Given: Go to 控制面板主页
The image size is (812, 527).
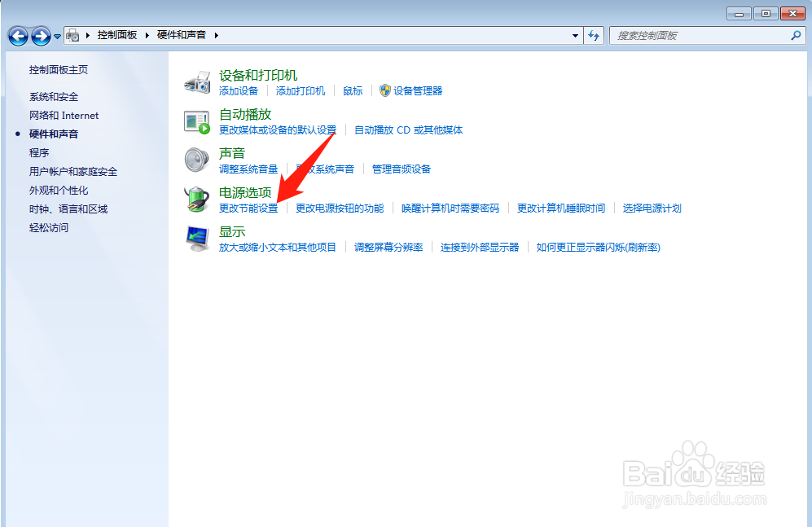Looking at the screenshot, I should click(58, 70).
